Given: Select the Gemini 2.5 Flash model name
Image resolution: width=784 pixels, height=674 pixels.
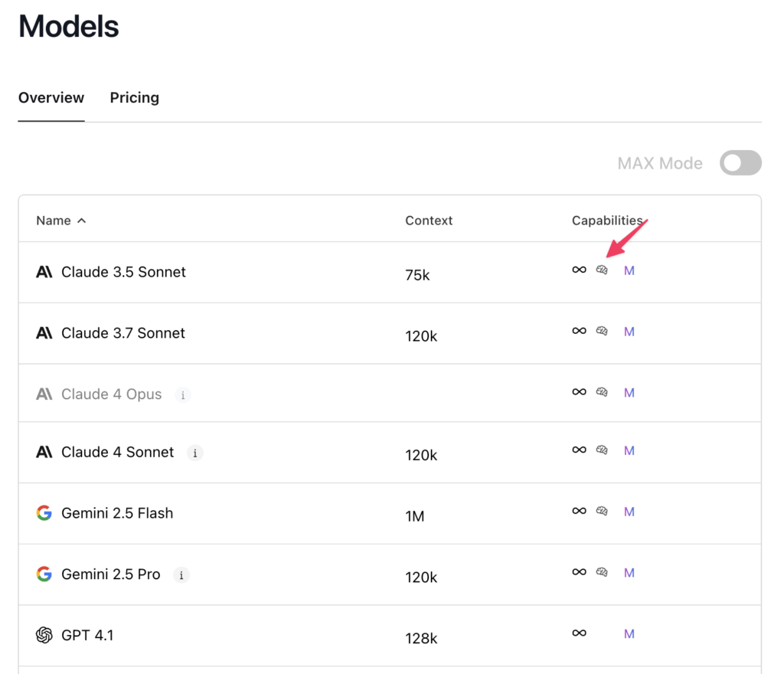Looking at the screenshot, I should pos(117,513).
